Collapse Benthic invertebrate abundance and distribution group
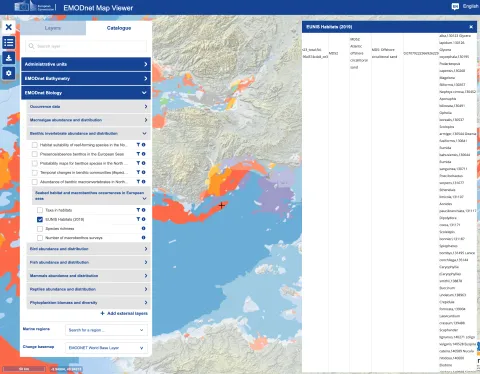The image size is (480, 374). pos(89,133)
